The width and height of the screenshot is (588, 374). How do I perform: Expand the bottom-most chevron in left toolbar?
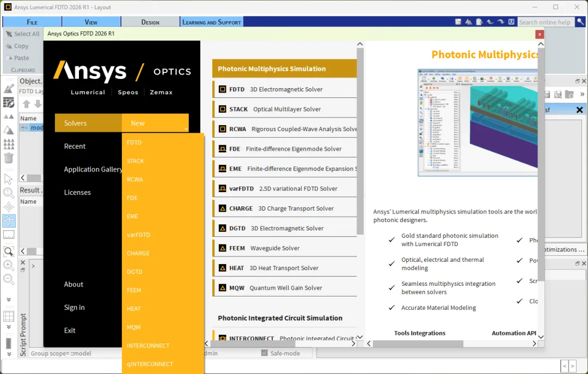point(9,354)
